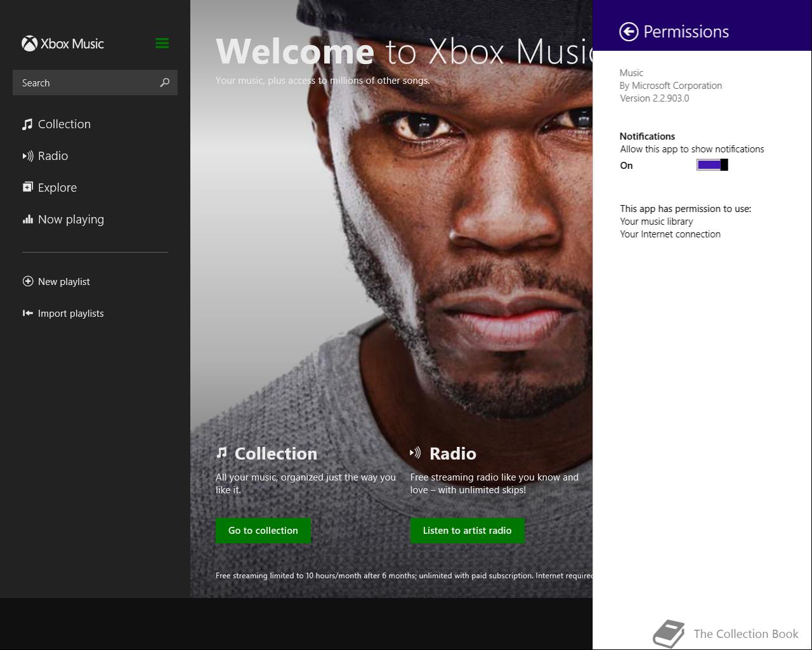
Task: Click 'This app has permission to use:' text
Action: (685, 209)
